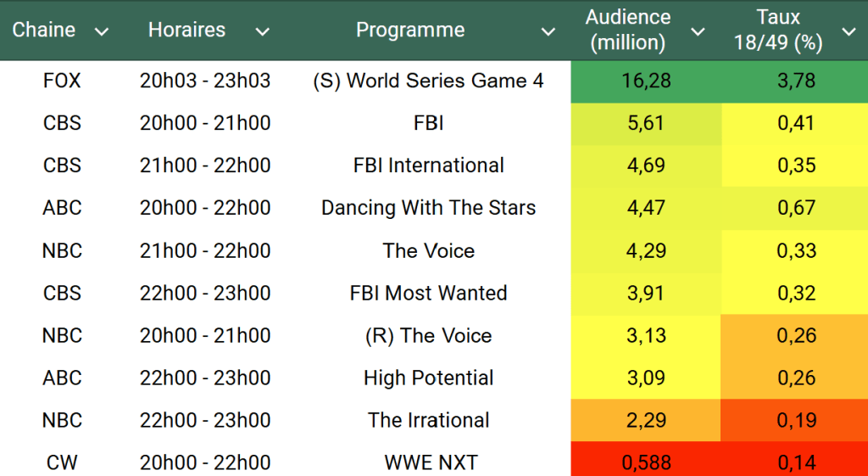The image size is (868, 476).
Task: Open the Taux 18/49 (%) dropdown arrow
Action: (849, 31)
